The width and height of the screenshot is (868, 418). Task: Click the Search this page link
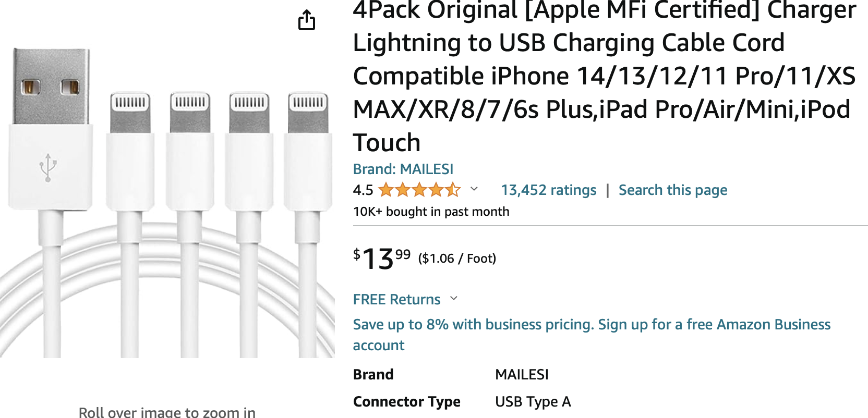pyautogui.click(x=672, y=190)
